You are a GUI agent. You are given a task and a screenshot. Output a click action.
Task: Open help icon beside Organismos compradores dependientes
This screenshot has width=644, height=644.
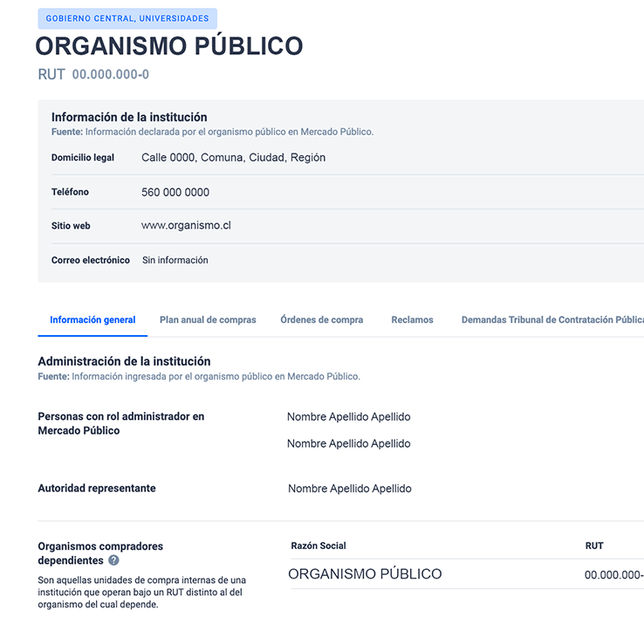pos(113,560)
